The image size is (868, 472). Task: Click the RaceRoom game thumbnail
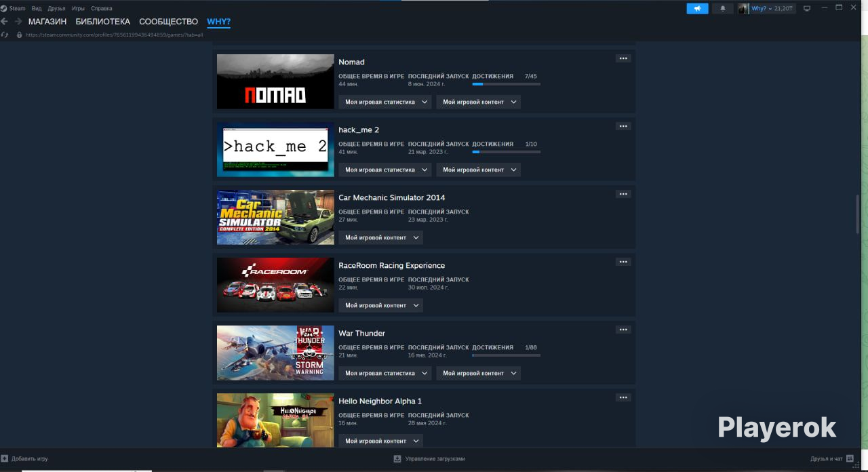[275, 285]
